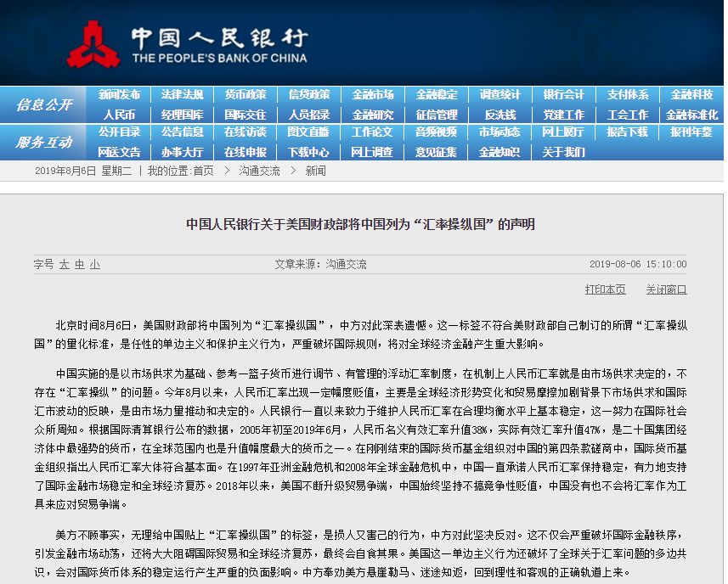This screenshot has height=584, width=728.
Task: Open 金融市场 in navigation
Action: point(373,94)
